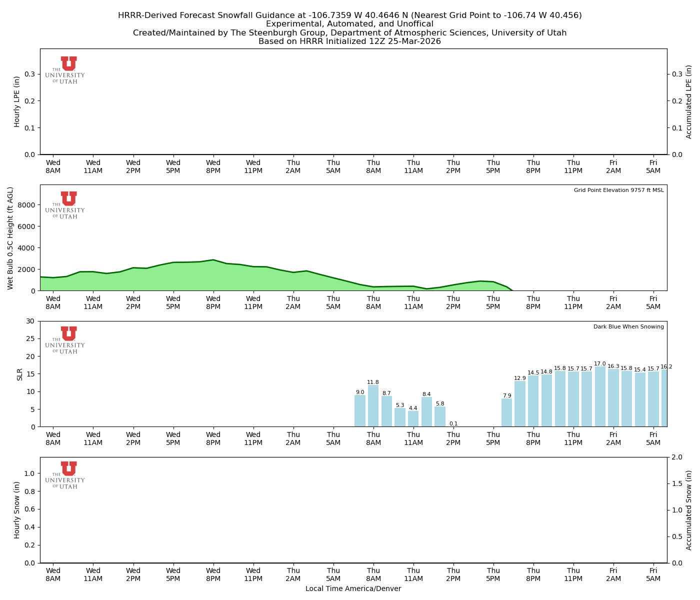Click the SLR bar labeled 7.9
Screen dimensions: 700x600
pos(506,412)
